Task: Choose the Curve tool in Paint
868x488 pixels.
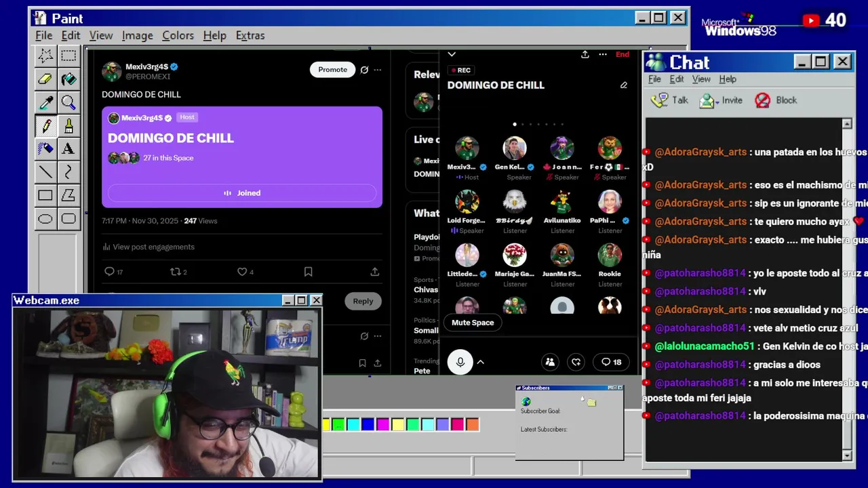Action: pos(68,172)
